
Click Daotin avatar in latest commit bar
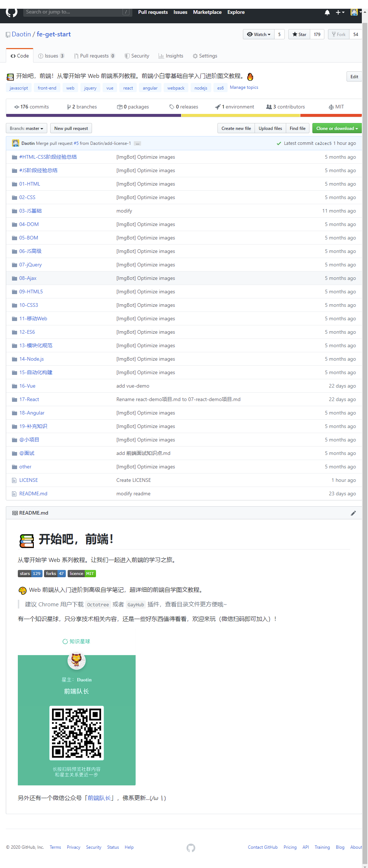(x=16, y=143)
